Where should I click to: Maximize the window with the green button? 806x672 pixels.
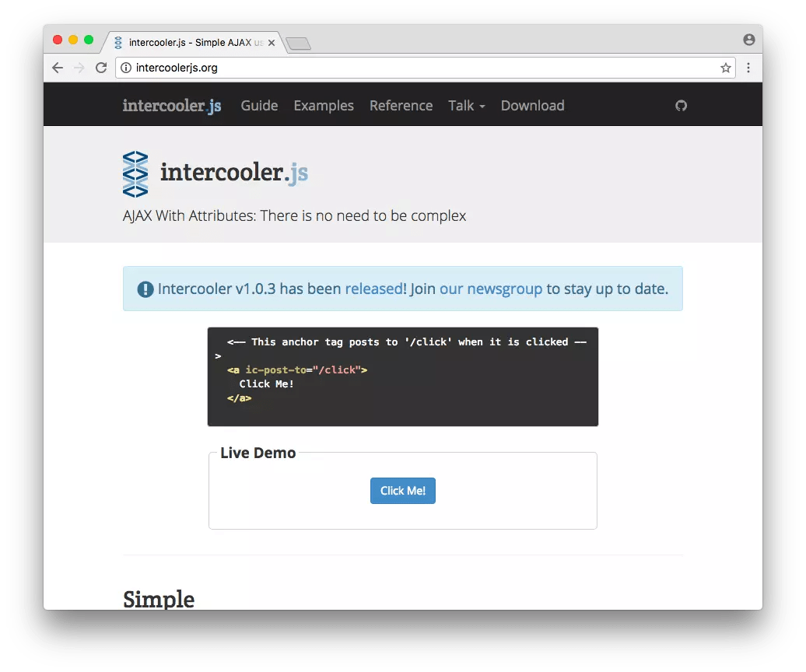pos(89,40)
